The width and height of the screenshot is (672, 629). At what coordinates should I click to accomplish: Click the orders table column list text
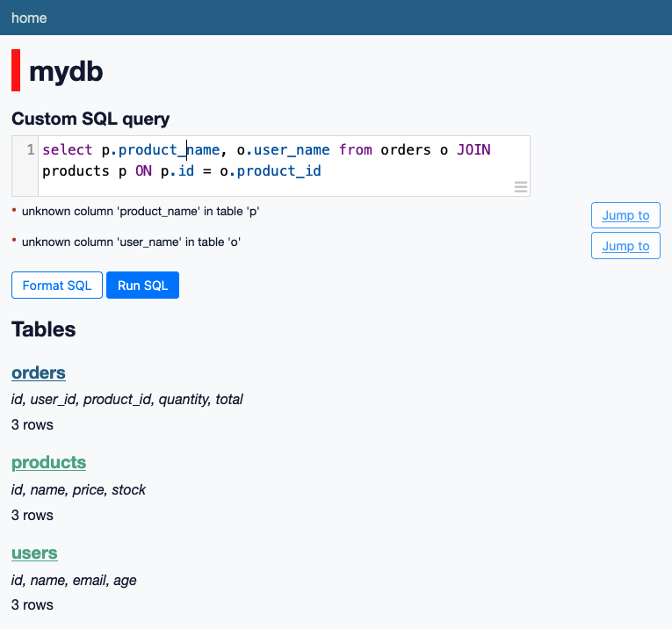click(126, 400)
